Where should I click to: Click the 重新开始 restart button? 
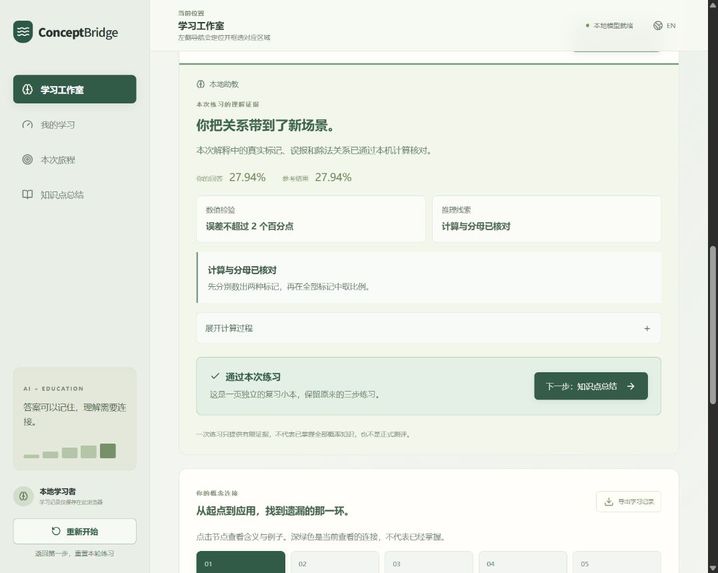point(75,531)
